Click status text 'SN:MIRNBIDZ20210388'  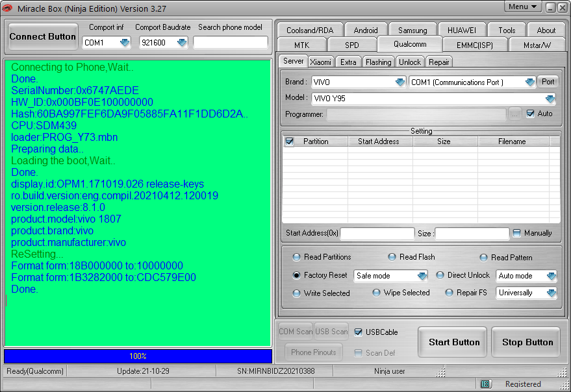[275, 371]
